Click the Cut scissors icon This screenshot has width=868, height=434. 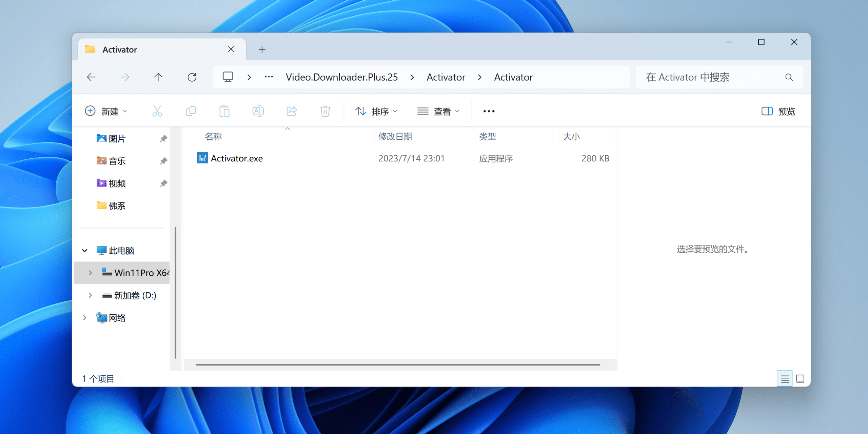(157, 111)
